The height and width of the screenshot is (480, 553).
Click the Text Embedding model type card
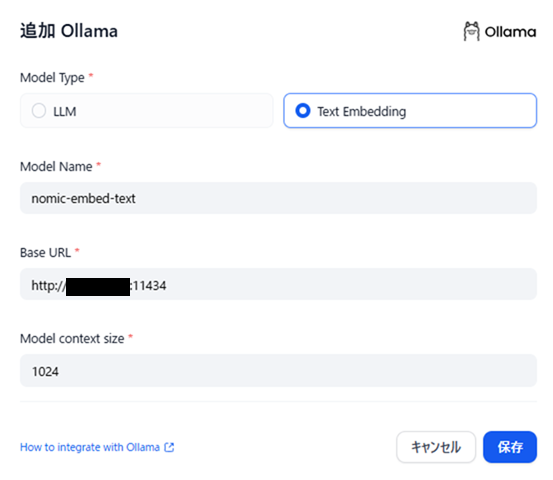pyautogui.click(x=410, y=111)
